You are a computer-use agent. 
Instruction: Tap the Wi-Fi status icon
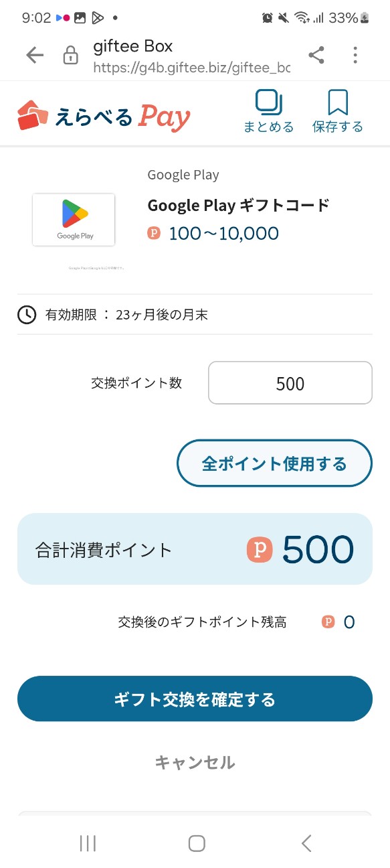[302, 17]
